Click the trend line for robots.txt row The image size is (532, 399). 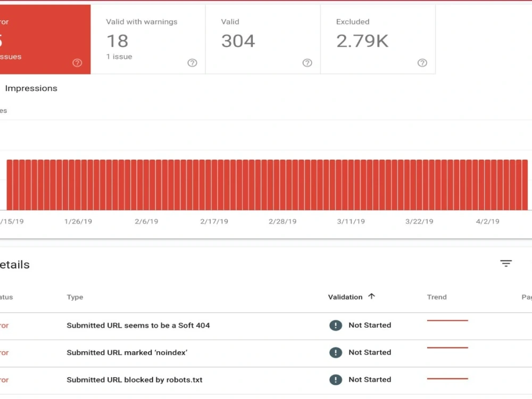(447, 378)
